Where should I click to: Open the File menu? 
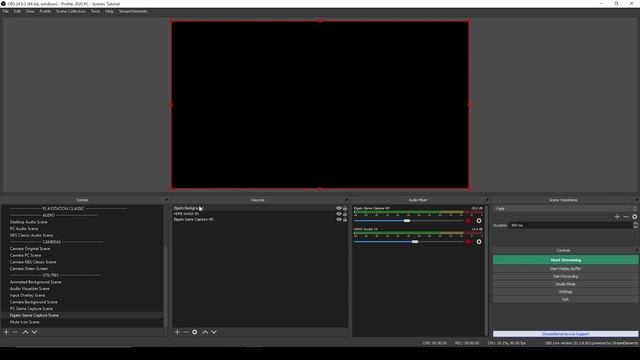(5, 11)
